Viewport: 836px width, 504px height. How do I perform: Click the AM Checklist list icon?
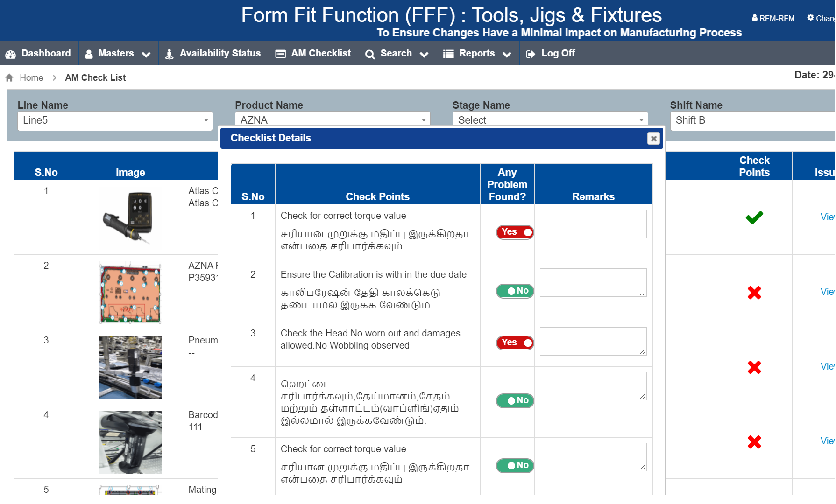point(281,54)
